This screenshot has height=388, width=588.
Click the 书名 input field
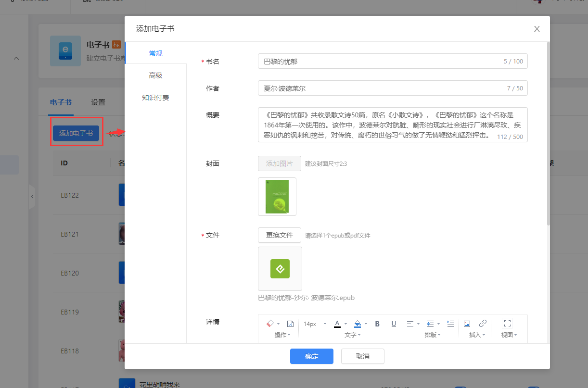[393, 61]
